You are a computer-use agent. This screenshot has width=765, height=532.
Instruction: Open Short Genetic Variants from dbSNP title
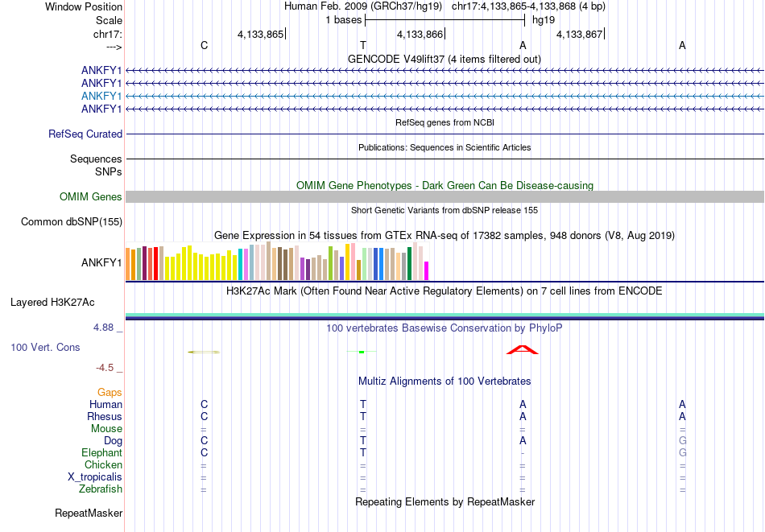point(445,210)
